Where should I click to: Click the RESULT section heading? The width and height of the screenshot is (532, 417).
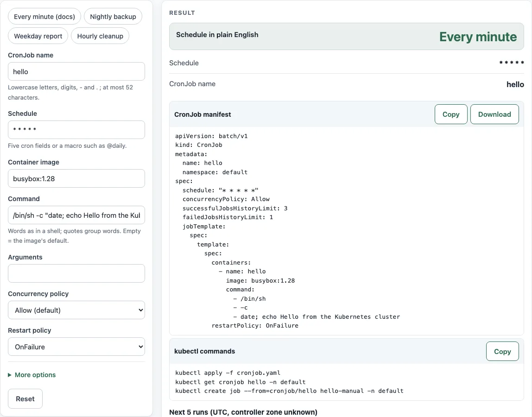click(182, 13)
